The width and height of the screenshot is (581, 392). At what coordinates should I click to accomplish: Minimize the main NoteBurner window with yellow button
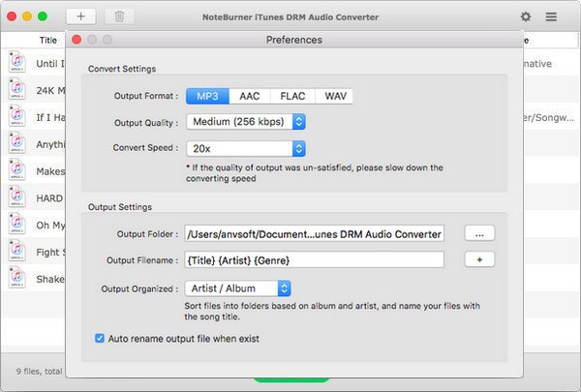pyautogui.click(x=27, y=16)
